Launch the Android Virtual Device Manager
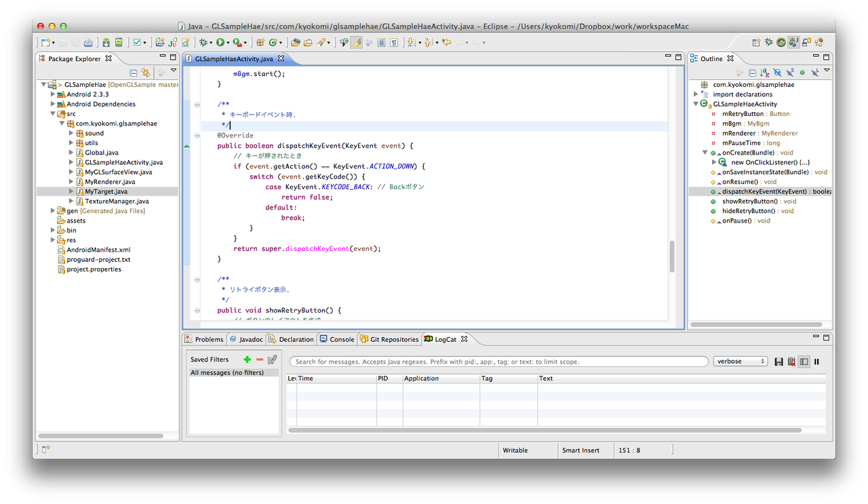Image resolution: width=868 pixels, height=504 pixels. [120, 42]
